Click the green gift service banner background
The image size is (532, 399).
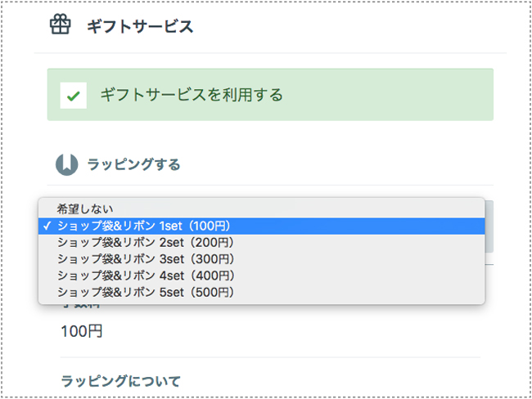[393, 95]
